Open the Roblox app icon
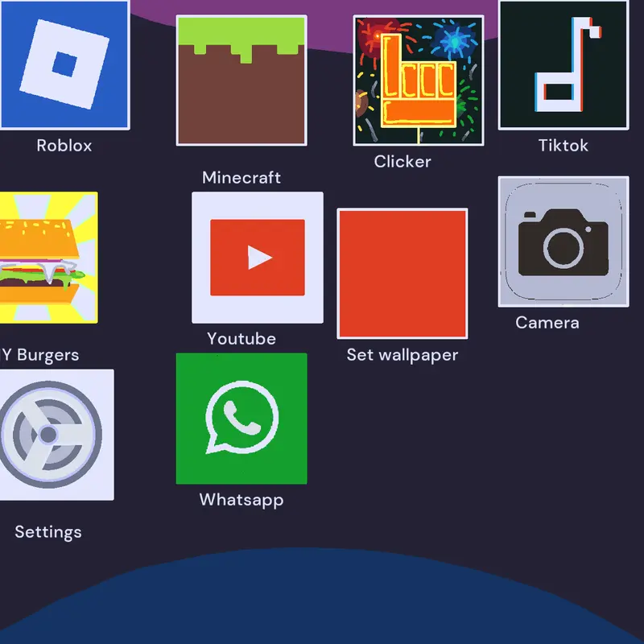This screenshot has width=644, height=644. (x=64, y=64)
